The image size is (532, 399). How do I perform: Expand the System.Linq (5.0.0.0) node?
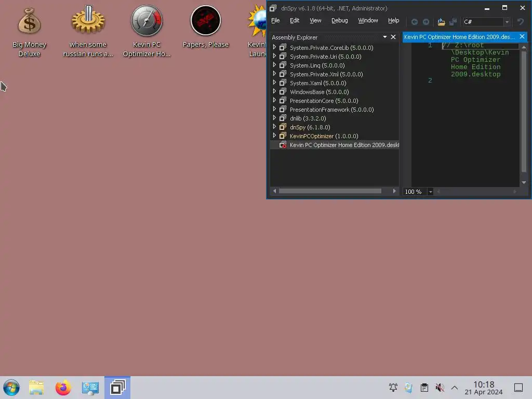pos(274,65)
